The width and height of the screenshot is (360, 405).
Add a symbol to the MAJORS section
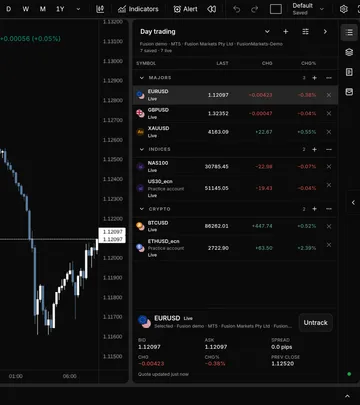click(x=314, y=78)
